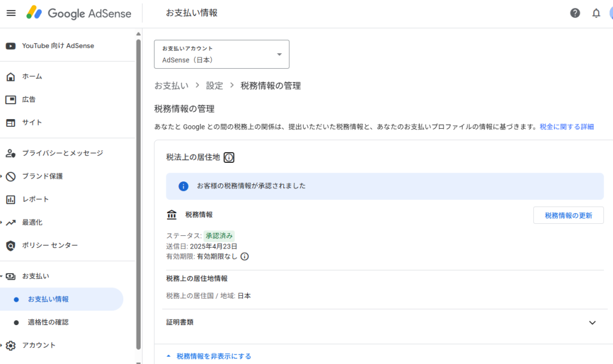Open レポート in sidebar

pos(35,199)
